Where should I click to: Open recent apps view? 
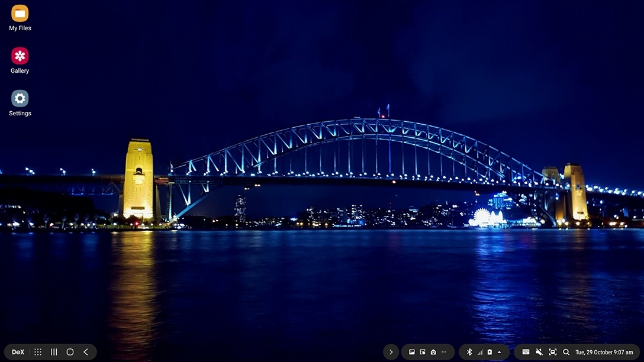[53, 351]
